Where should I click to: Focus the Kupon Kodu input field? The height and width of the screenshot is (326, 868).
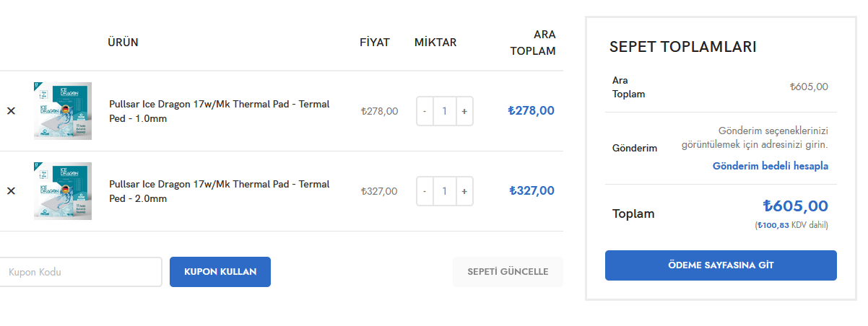pyautogui.click(x=80, y=272)
